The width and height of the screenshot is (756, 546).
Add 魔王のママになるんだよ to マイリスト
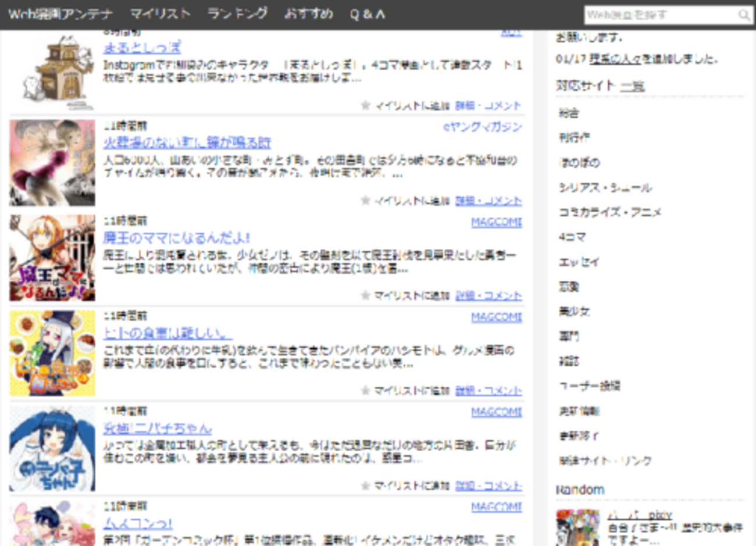click(412, 295)
